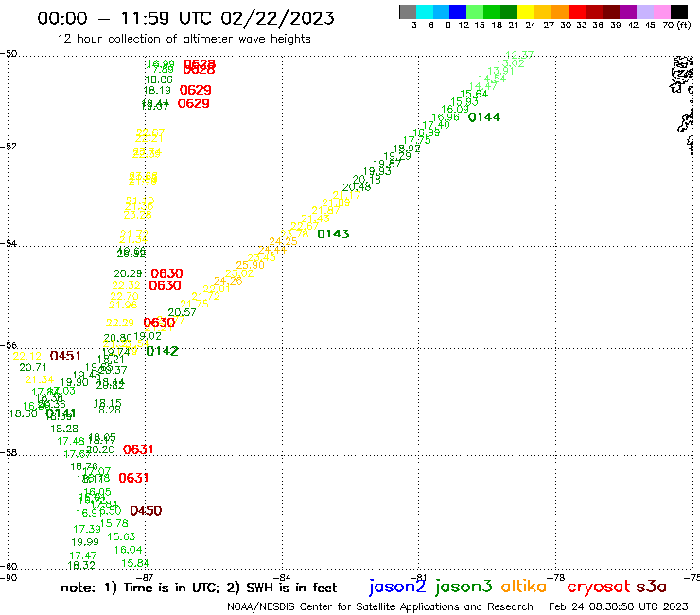Click the time label 0142
Viewport: 700px width, 615px height.
[162, 351]
